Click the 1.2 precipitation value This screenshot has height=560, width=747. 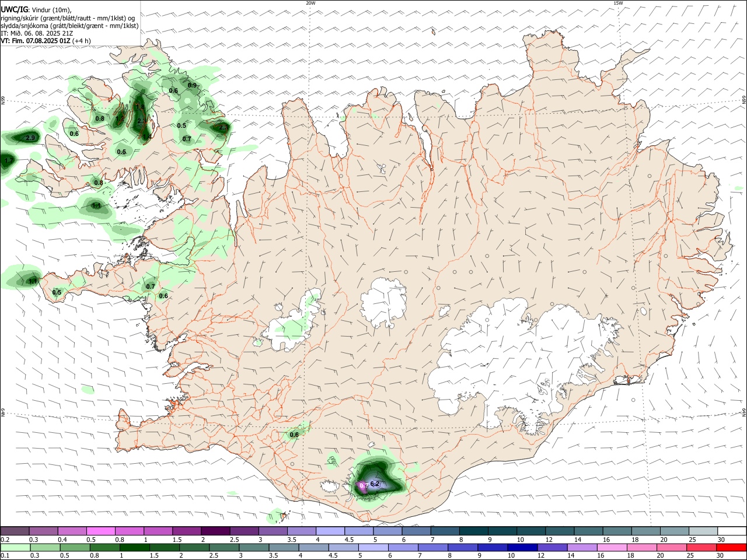point(120,119)
